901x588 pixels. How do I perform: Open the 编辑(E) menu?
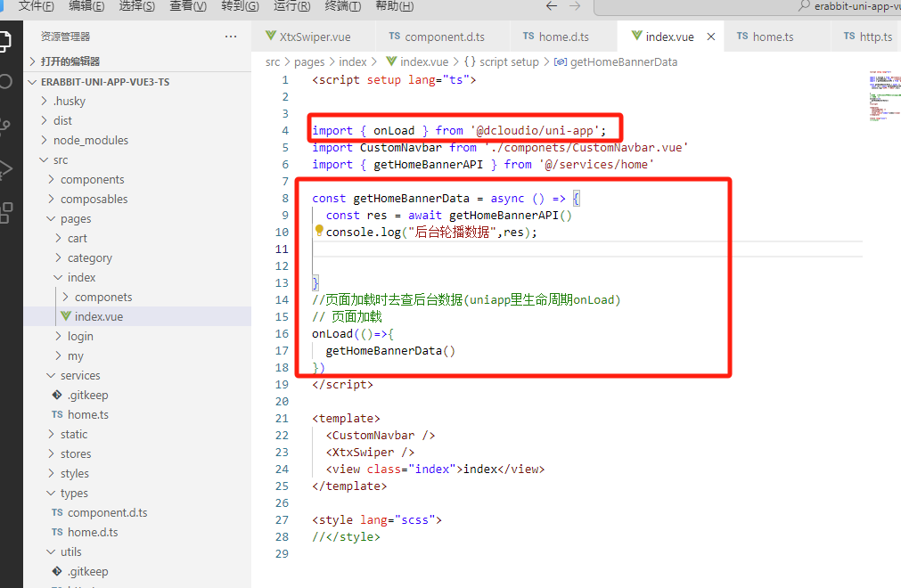coord(86,5)
